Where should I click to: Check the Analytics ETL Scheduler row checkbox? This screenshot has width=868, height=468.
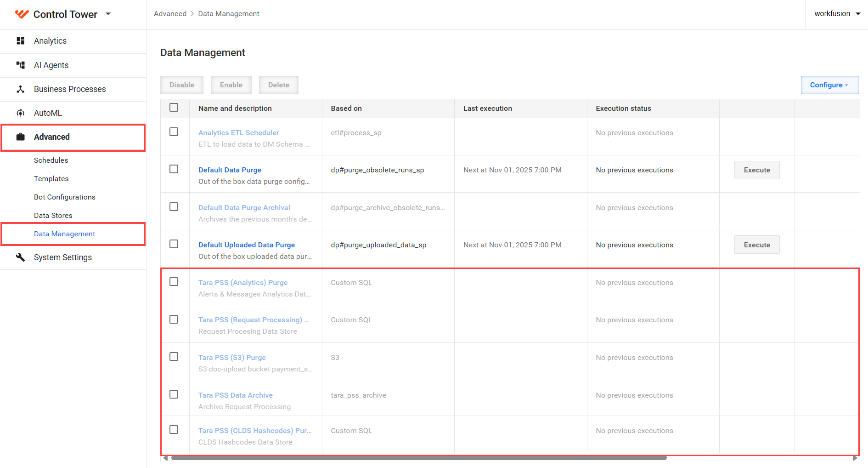pyautogui.click(x=174, y=132)
